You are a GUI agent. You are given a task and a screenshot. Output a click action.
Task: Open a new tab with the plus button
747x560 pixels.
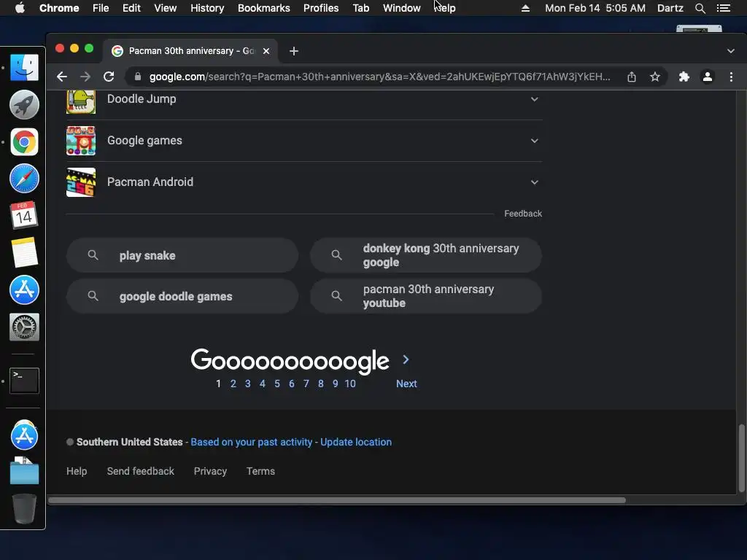pyautogui.click(x=294, y=51)
